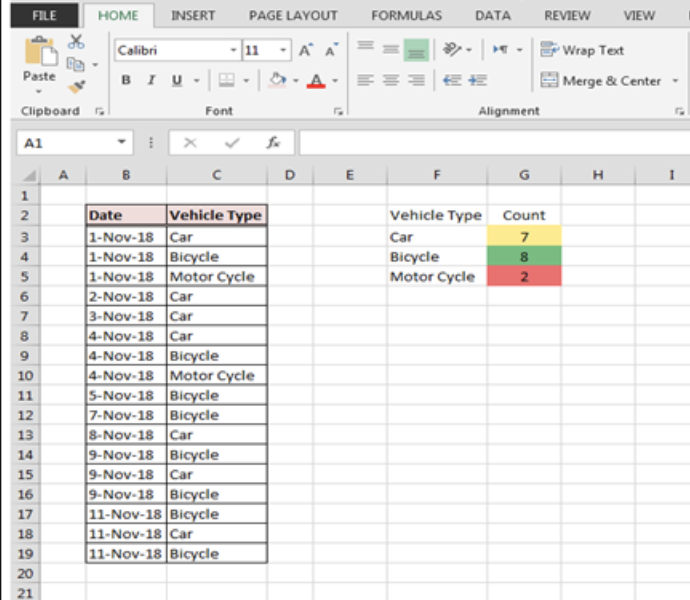Click Top Align icon
Image resolution: width=690 pixels, height=600 pixels.
(x=365, y=48)
